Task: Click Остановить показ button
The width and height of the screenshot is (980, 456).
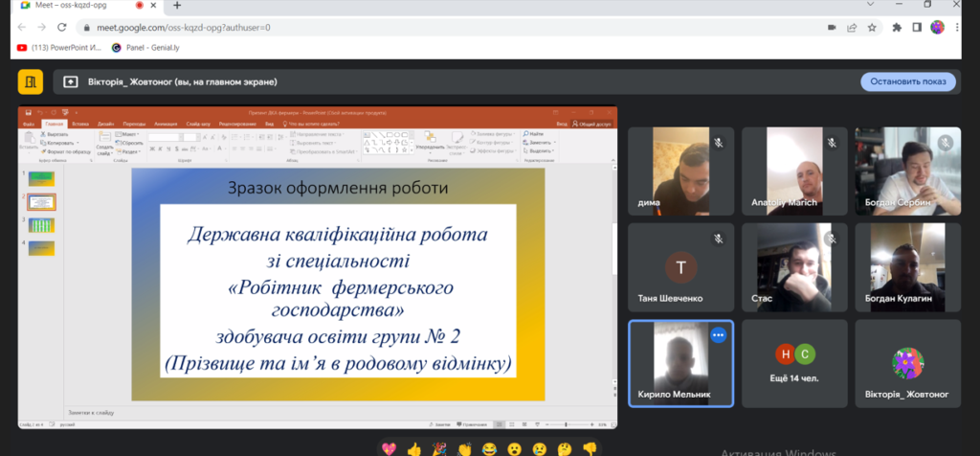Action: pyautogui.click(x=907, y=81)
